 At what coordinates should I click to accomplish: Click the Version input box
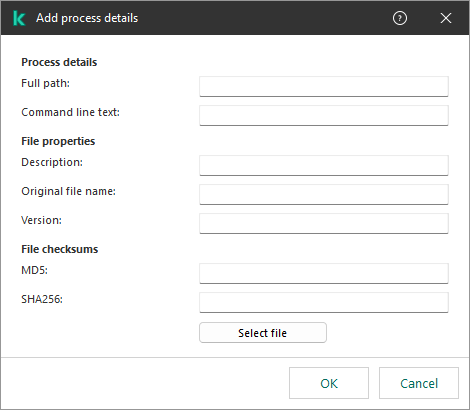[x=324, y=224]
